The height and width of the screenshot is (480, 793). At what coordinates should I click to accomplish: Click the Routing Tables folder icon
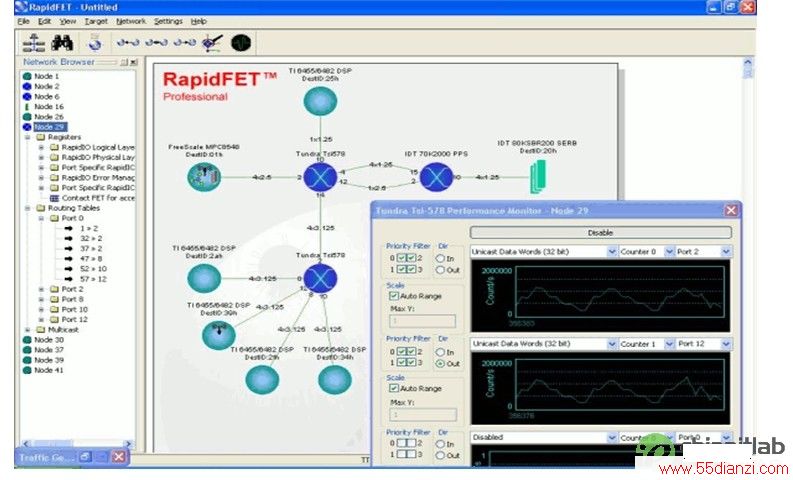tap(41, 208)
